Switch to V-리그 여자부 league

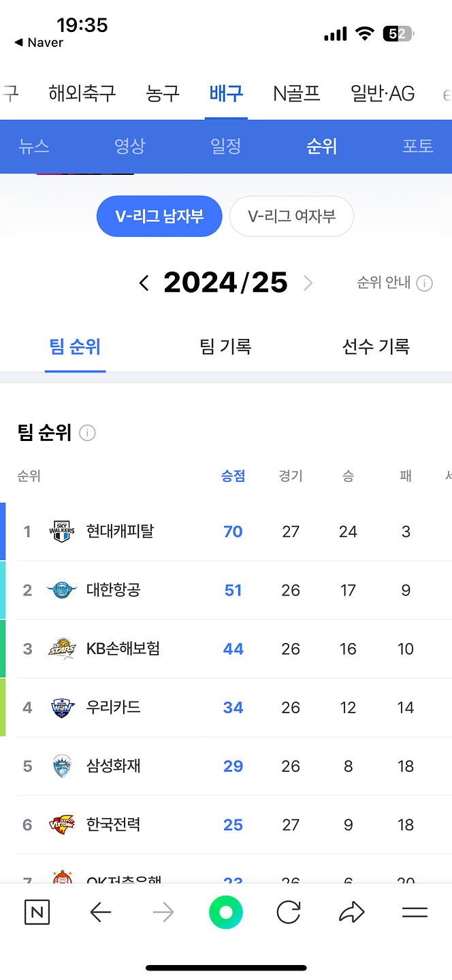(x=291, y=216)
